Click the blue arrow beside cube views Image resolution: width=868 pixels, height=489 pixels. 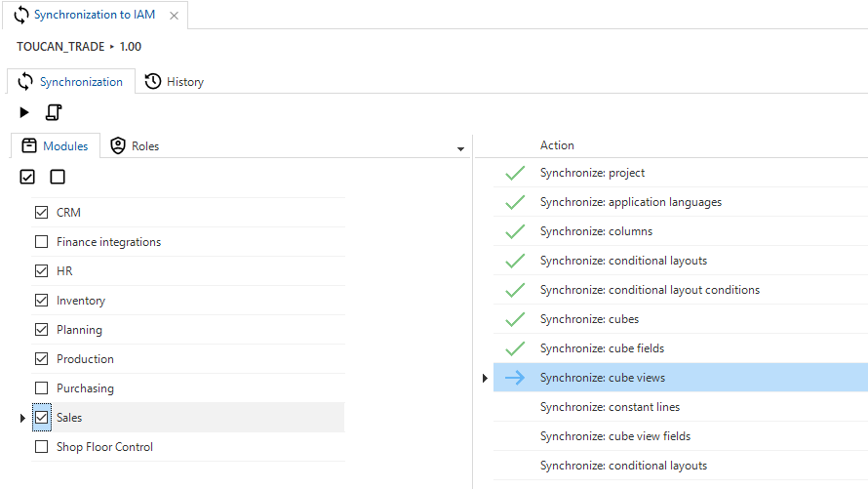(515, 378)
